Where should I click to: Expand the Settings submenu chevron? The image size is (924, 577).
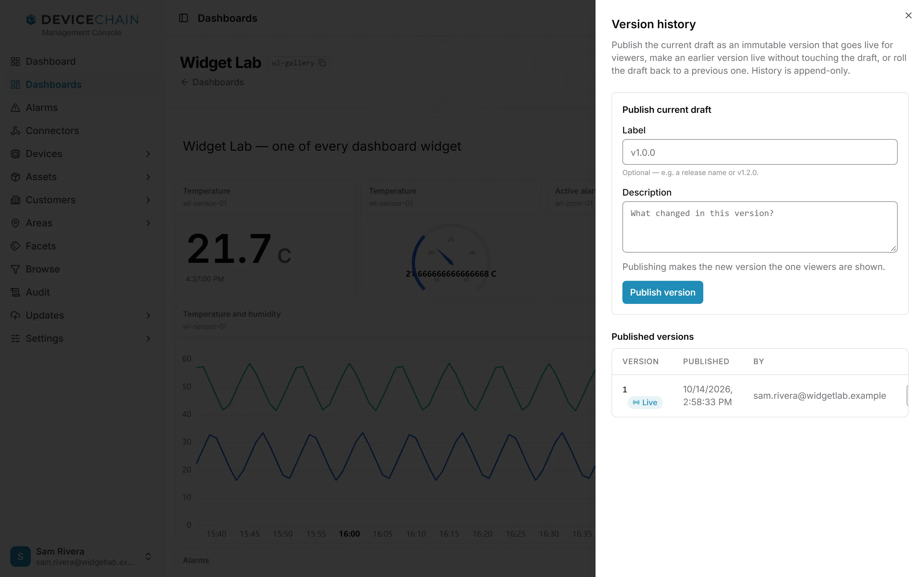coord(148,339)
